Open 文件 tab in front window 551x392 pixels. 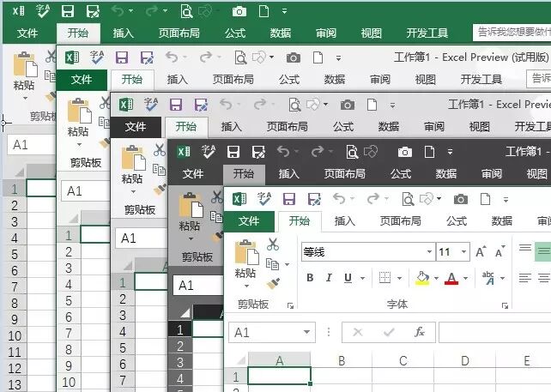tap(249, 221)
